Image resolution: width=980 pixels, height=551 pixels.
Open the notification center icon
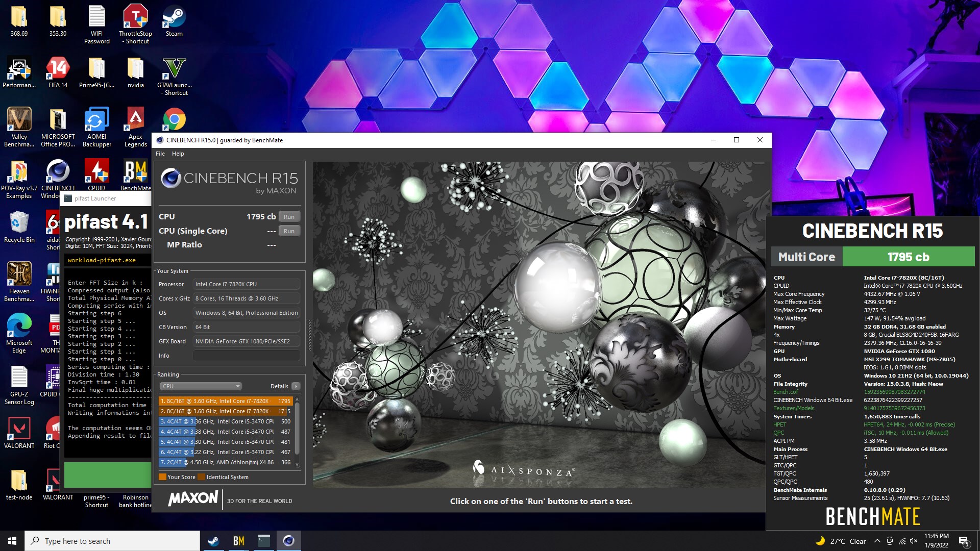click(964, 541)
